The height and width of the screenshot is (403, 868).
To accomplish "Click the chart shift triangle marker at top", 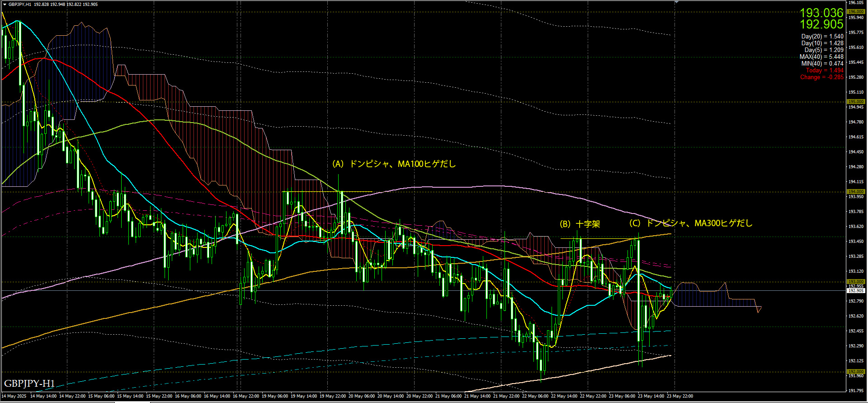I will pyautogui.click(x=676, y=2).
